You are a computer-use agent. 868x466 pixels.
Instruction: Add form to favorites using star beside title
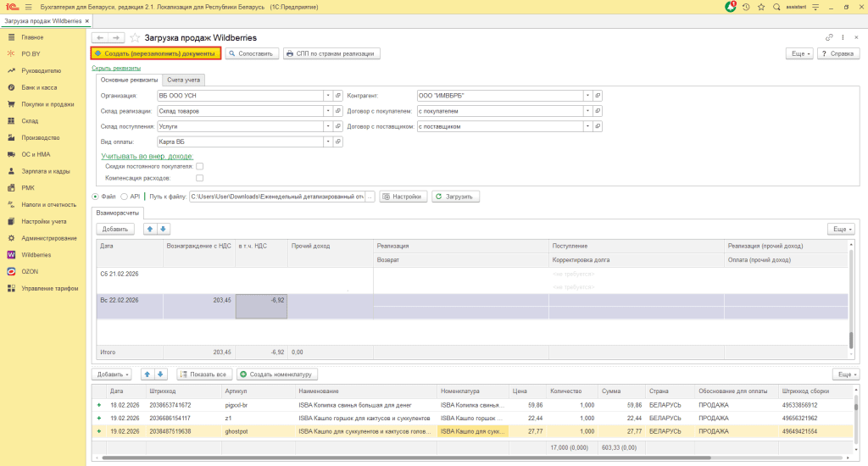coord(135,38)
